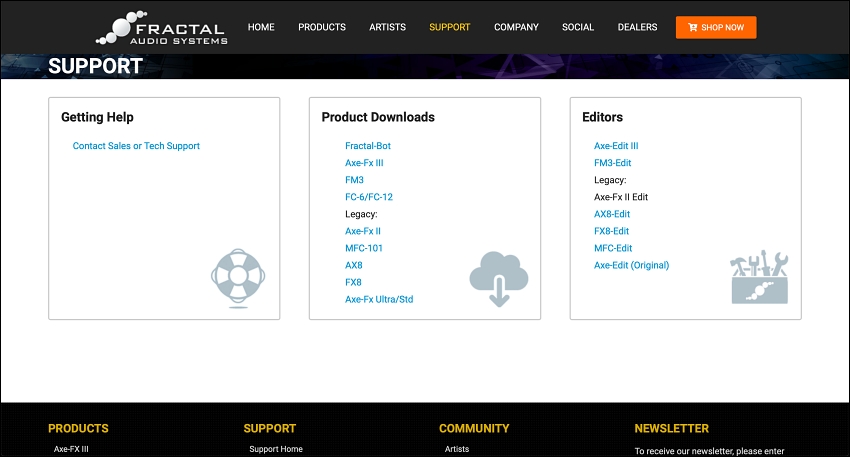
Task: Open the FX8-Edit editor link
Action: (x=611, y=231)
